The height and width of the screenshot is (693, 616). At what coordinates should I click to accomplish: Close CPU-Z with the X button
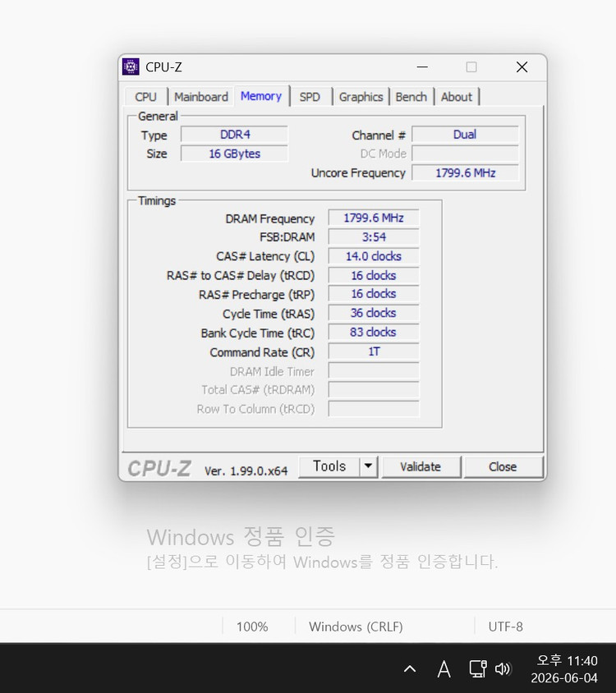click(522, 67)
